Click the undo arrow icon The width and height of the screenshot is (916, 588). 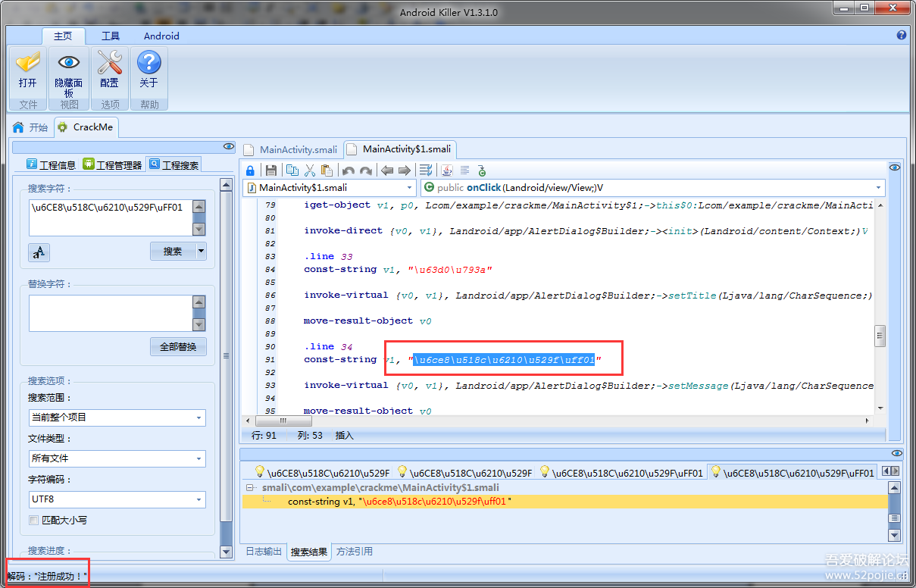[x=349, y=170]
